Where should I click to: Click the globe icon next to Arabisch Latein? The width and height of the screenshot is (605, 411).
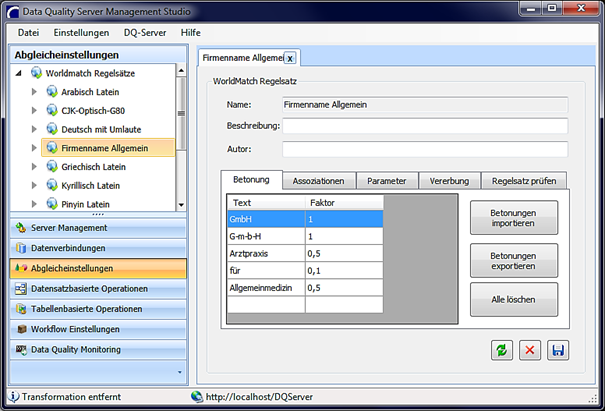pyautogui.click(x=52, y=91)
